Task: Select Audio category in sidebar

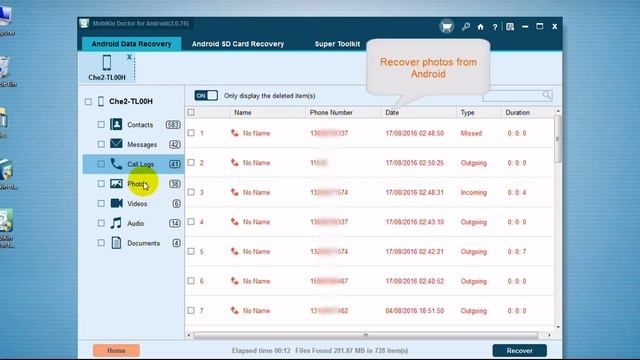Action: 133,223
